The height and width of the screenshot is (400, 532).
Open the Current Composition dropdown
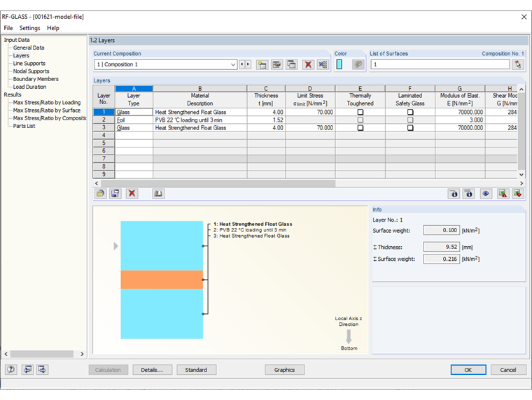[x=233, y=64]
